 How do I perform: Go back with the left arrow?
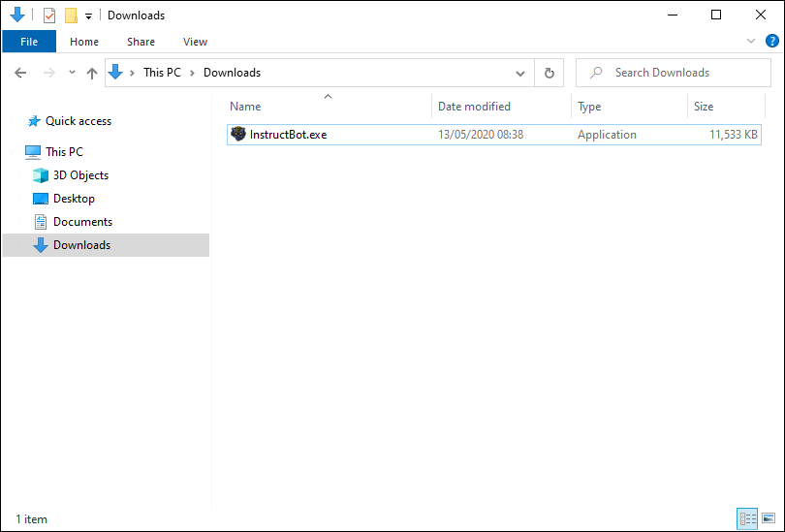(x=20, y=73)
